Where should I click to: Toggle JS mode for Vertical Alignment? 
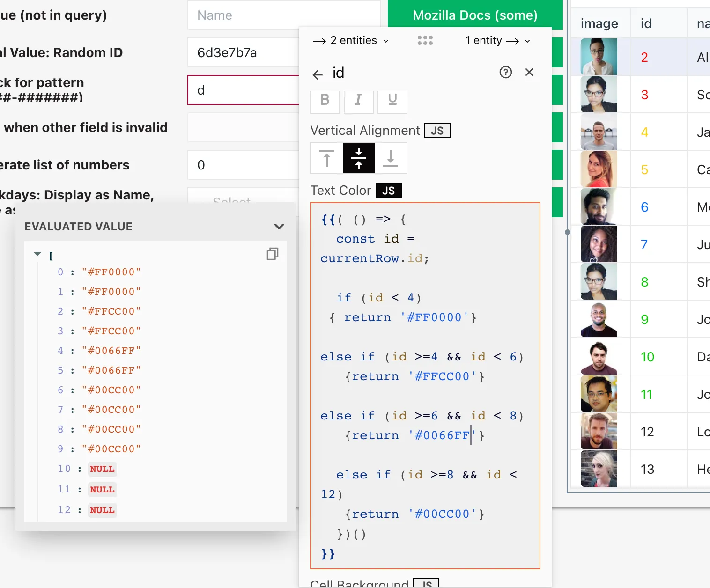click(x=437, y=131)
